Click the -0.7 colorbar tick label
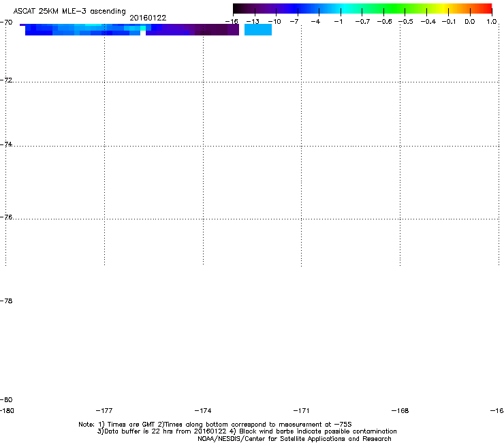 362,22
